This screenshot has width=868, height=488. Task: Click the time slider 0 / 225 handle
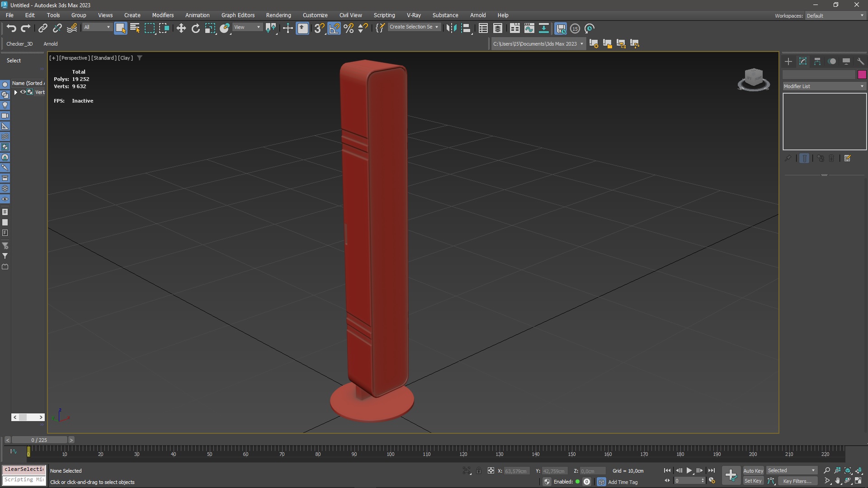pyautogui.click(x=39, y=440)
